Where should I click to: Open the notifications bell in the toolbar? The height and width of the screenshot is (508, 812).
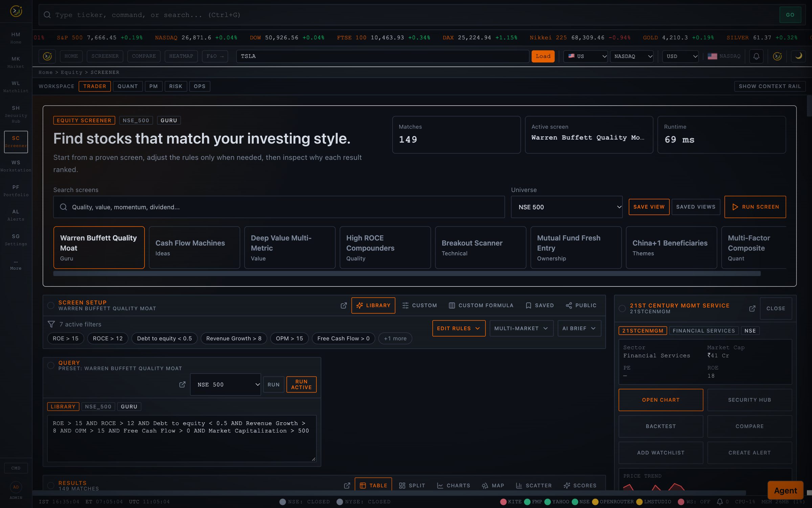click(756, 56)
